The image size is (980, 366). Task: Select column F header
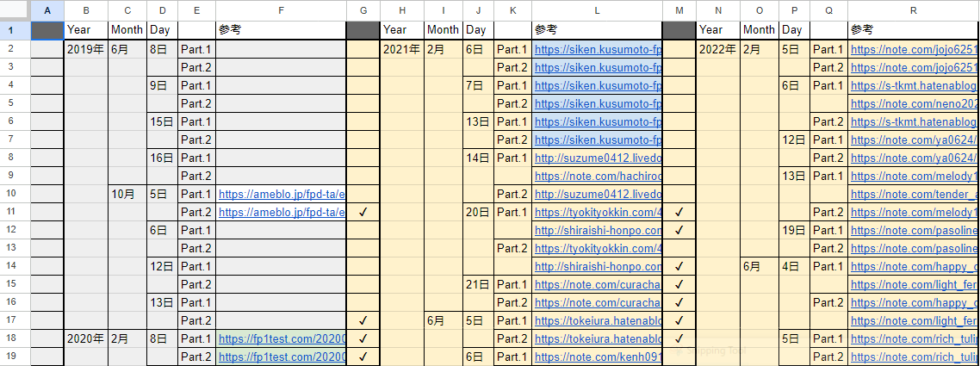281,10
